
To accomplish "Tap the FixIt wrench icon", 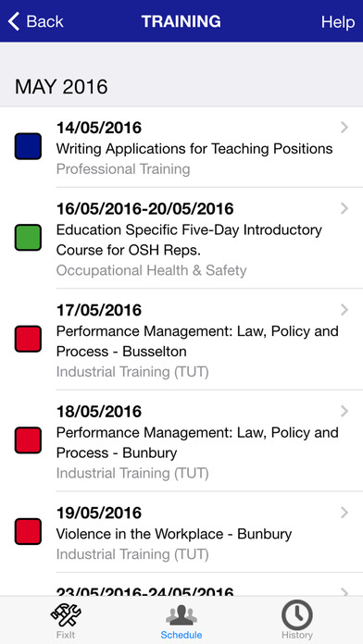I will click(66, 614).
